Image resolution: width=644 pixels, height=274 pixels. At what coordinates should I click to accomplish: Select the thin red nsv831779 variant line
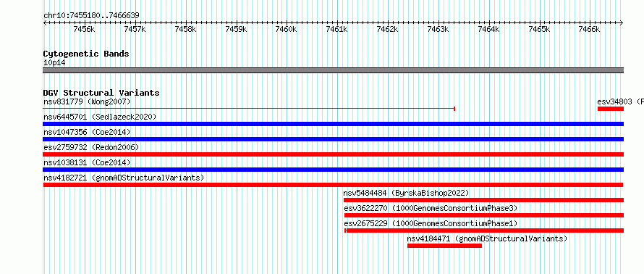pos(249,109)
